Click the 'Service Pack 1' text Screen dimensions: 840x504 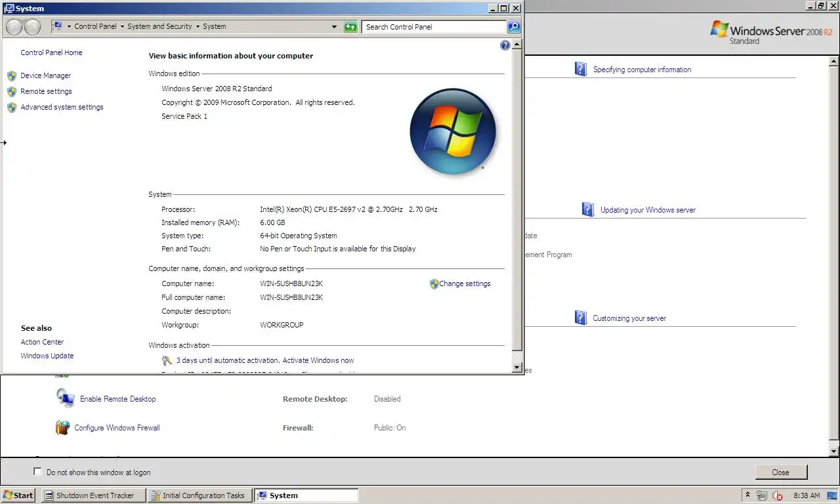click(x=184, y=116)
